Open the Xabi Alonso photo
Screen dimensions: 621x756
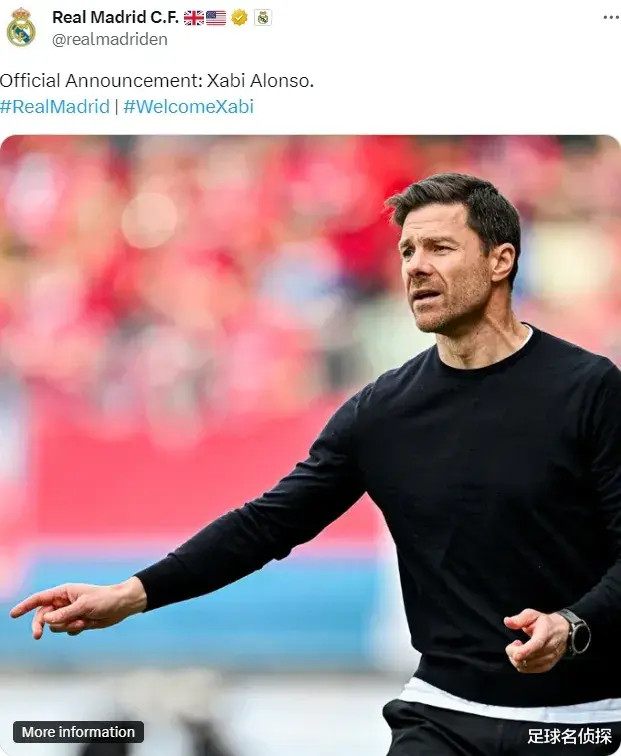[x=310, y=446]
